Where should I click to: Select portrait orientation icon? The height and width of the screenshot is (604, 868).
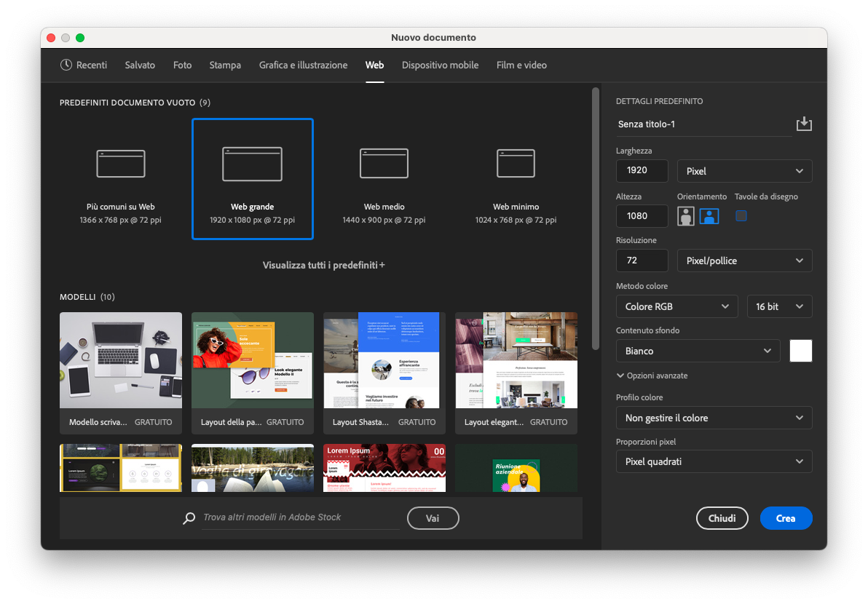686,216
